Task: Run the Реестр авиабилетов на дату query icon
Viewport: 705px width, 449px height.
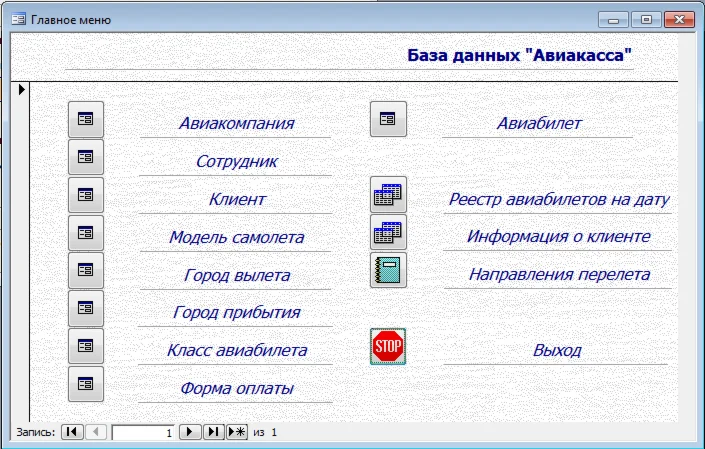Action: pyautogui.click(x=388, y=195)
